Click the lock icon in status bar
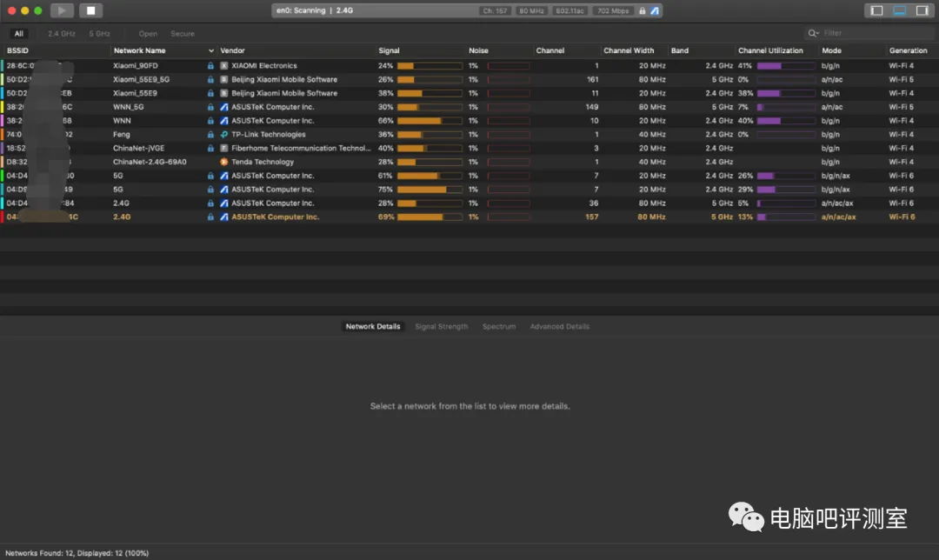Screen dimensions: 939x560 (x=642, y=10)
